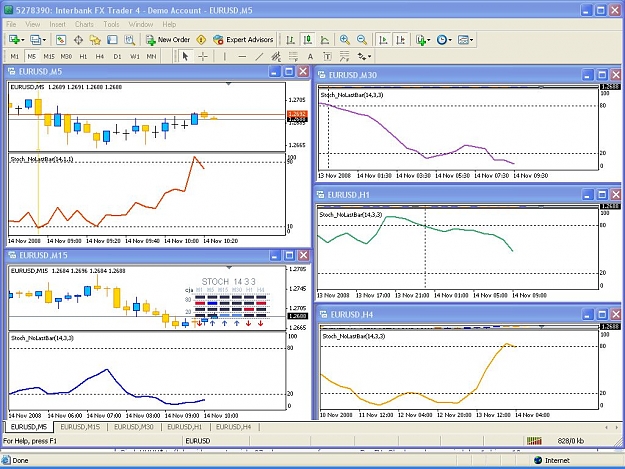
Task: Click the chart shift marker in the EURUSD,M15 chart
Action: (x=229, y=267)
